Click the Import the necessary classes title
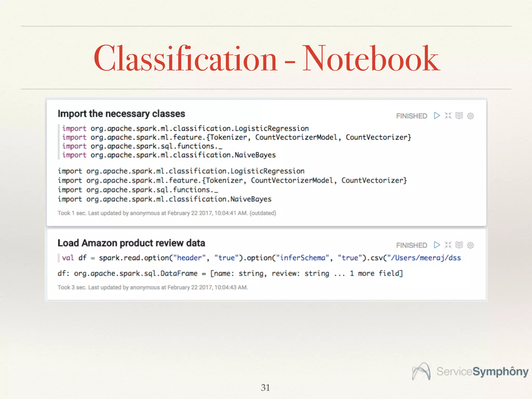 (121, 114)
